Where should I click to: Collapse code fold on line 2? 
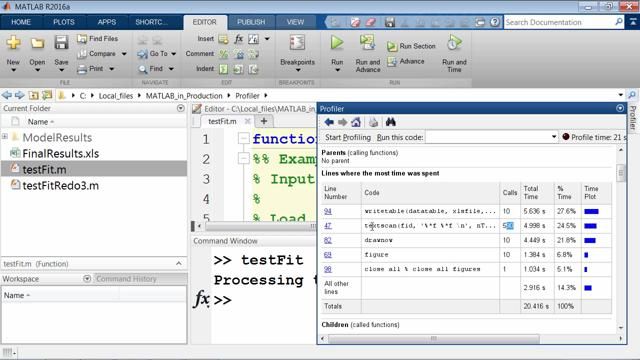(x=243, y=158)
